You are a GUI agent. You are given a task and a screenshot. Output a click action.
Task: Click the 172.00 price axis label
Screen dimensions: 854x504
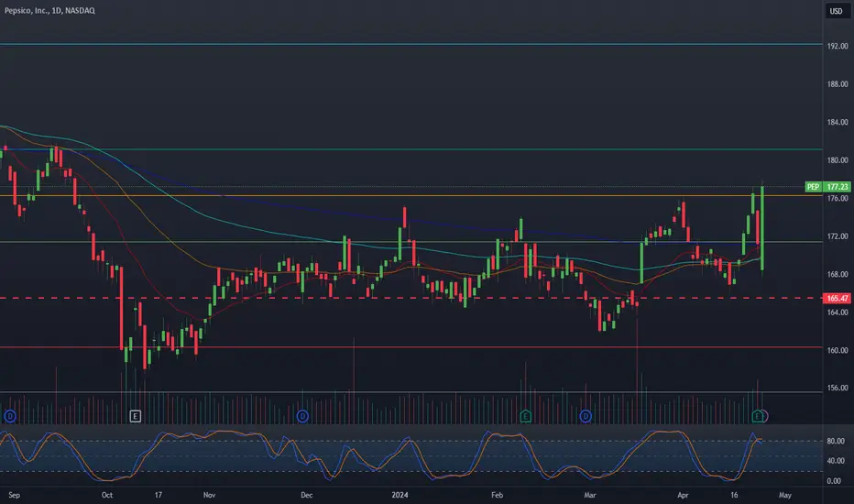(x=838, y=236)
